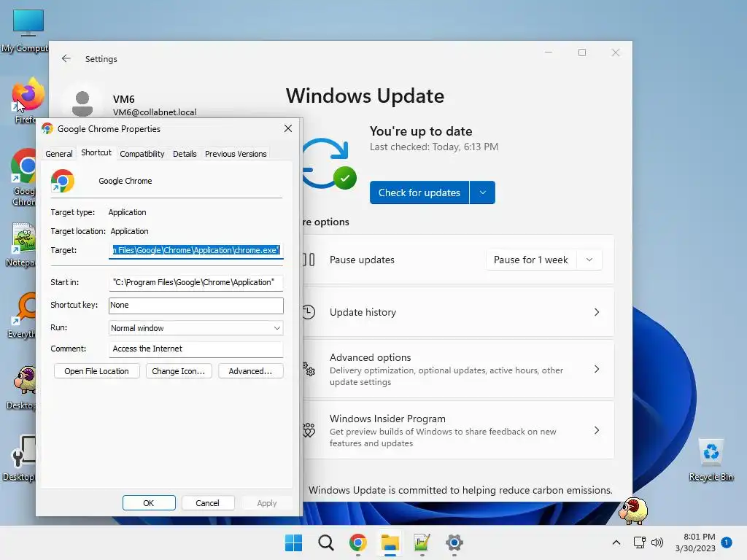The width and height of the screenshot is (747, 560).
Task: Click the VM6@collabnet.local account text
Action: [155, 112]
